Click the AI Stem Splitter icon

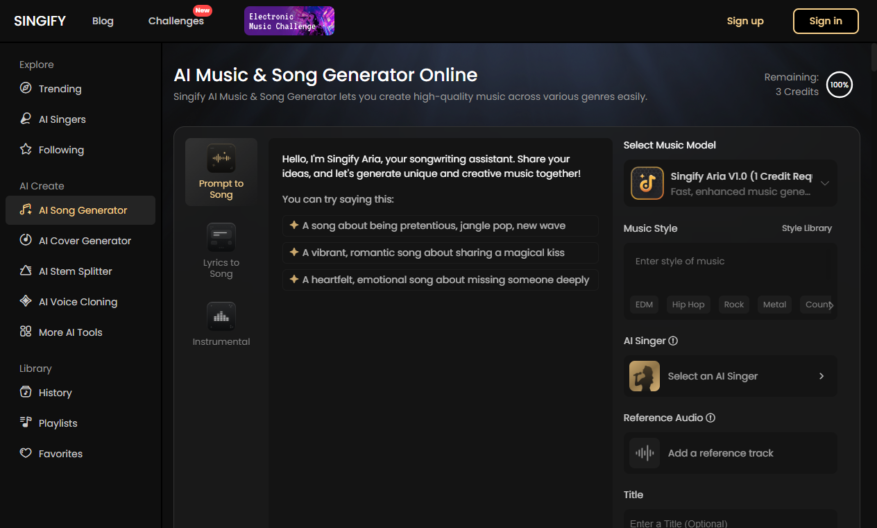(x=26, y=271)
